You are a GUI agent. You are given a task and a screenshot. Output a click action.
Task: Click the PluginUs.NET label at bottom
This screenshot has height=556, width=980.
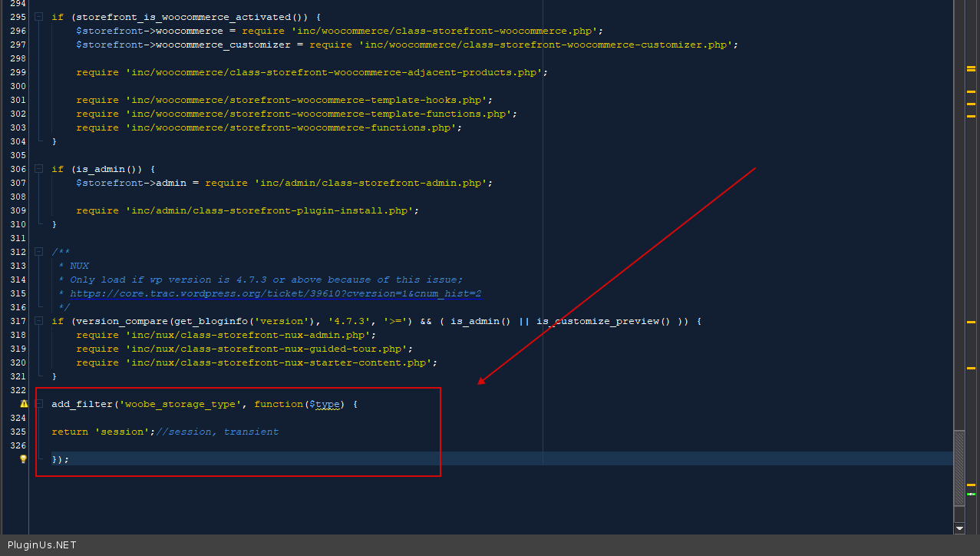(42, 545)
